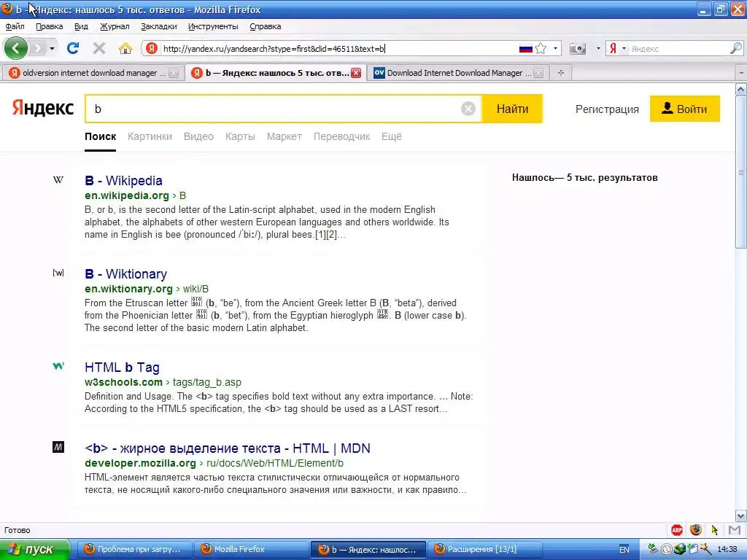Open the Журнал menu

tap(115, 26)
